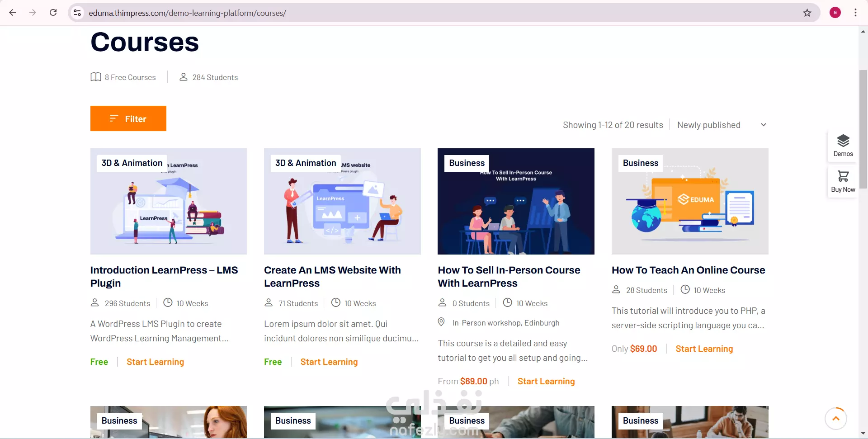Start Learning How To Teach An Online Course
This screenshot has width=868, height=439.
[x=704, y=349]
